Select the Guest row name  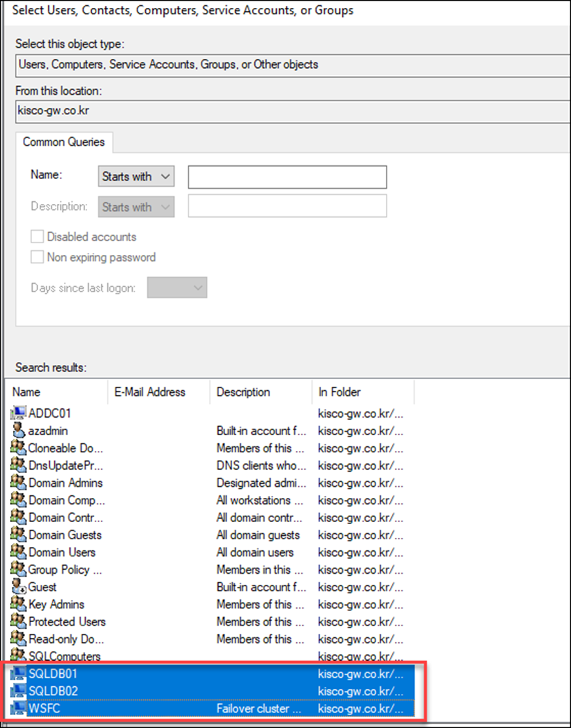tap(43, 587)
